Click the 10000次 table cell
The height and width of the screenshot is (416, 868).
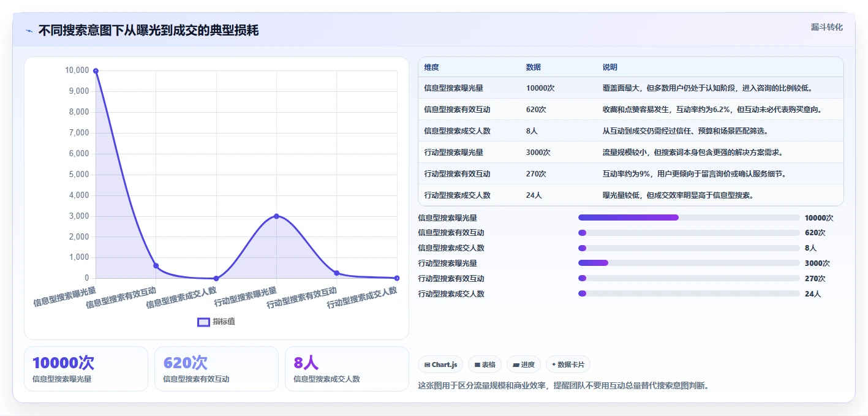tap(540, 88)
